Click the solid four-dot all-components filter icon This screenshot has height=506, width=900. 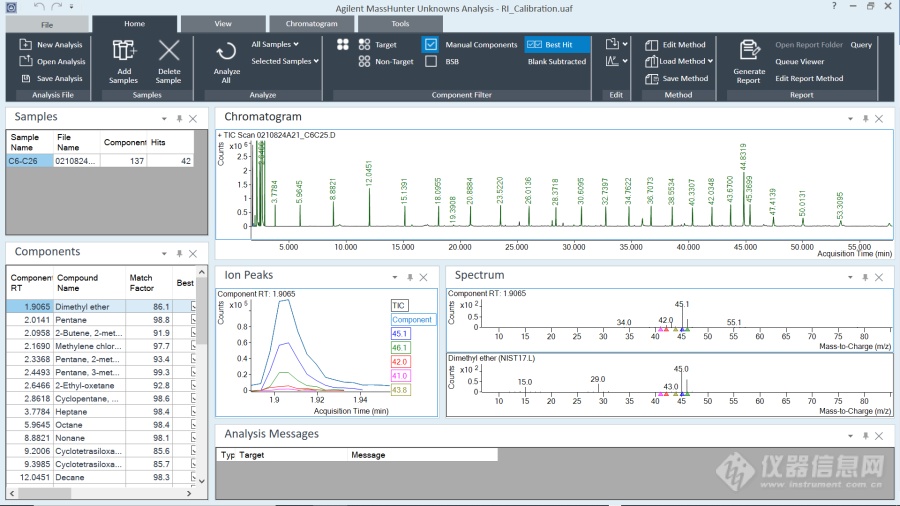click(343, 44)
